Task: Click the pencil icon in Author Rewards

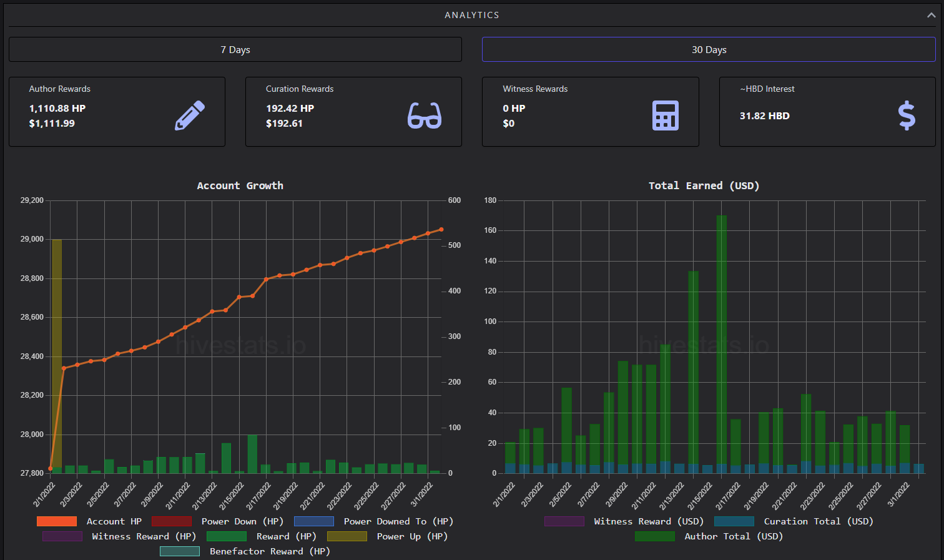Action: (190, 115)
